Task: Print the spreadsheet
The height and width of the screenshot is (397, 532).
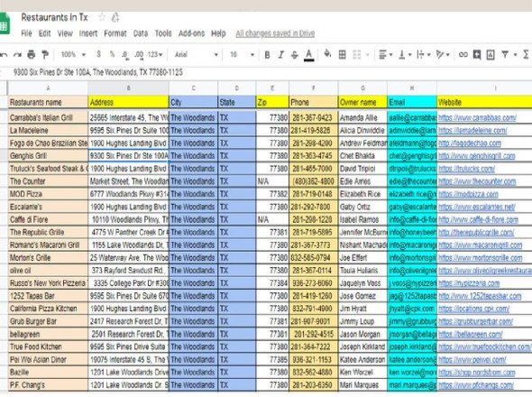Action: pos(32,54)
